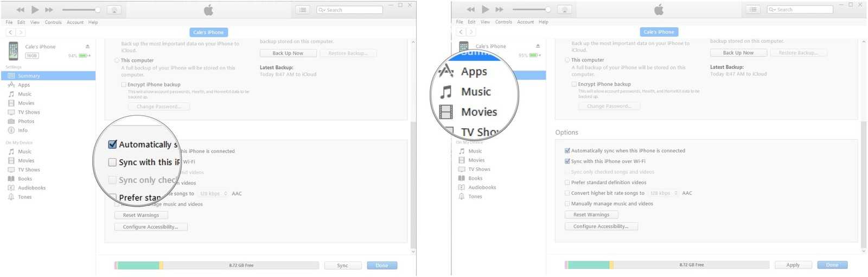
Task: Open Books under On My Device, right window
Action: pos(475,178)
